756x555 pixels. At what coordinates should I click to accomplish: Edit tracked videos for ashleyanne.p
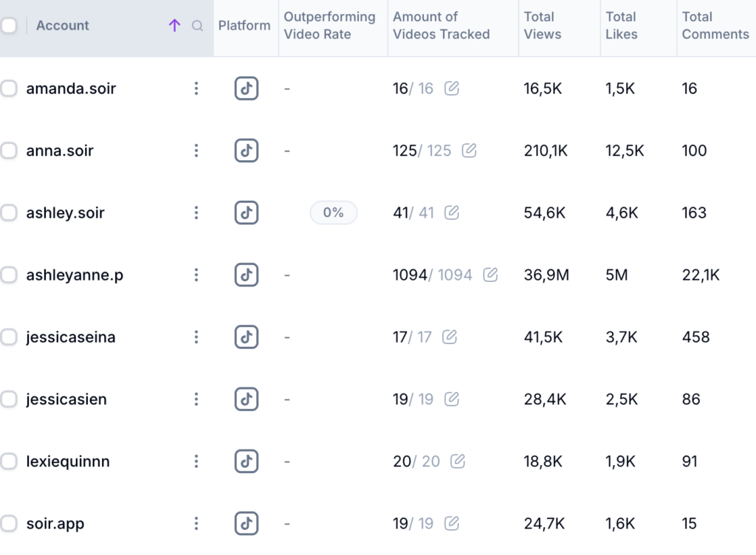(490, 275)
